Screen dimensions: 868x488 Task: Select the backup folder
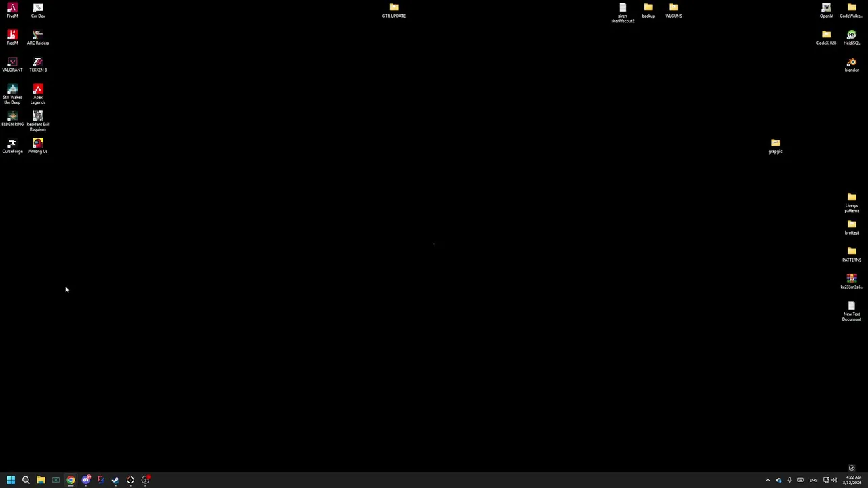point(648,10)
